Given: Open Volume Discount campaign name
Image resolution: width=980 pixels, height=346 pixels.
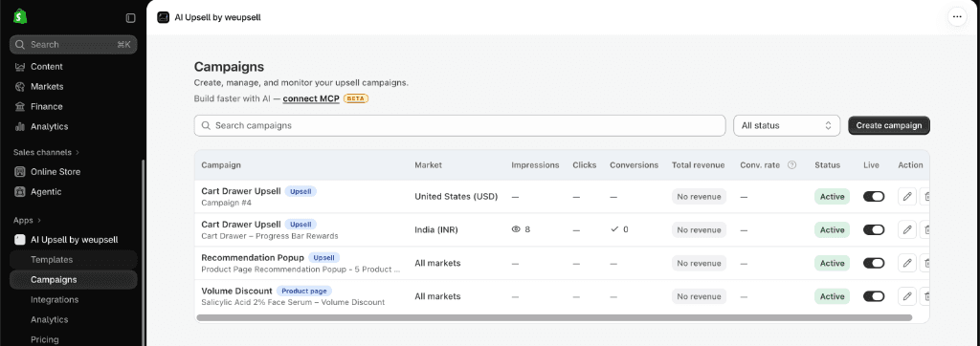Looking at the screenshot, I should (236, 291).
